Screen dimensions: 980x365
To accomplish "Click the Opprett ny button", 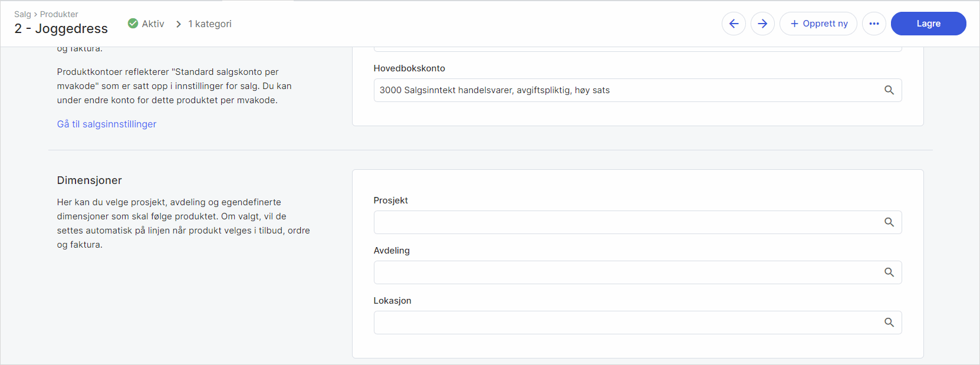I will (818, 24).
